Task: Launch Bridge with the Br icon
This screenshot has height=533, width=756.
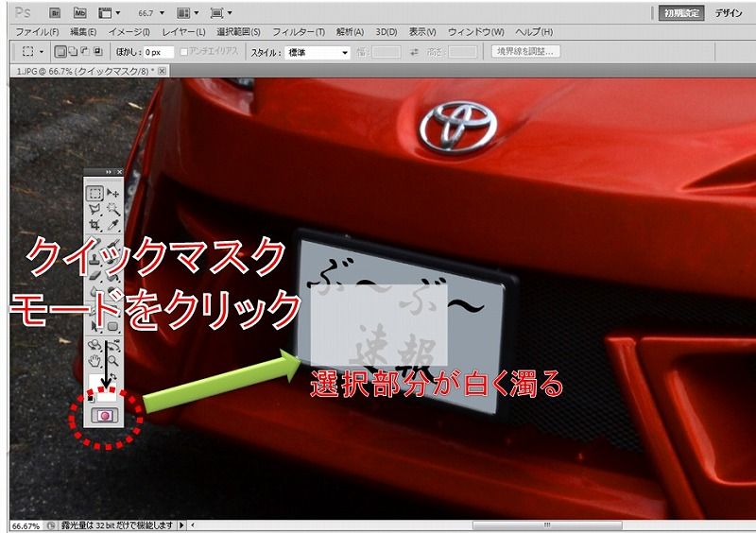Action: (x=55, y=13)
